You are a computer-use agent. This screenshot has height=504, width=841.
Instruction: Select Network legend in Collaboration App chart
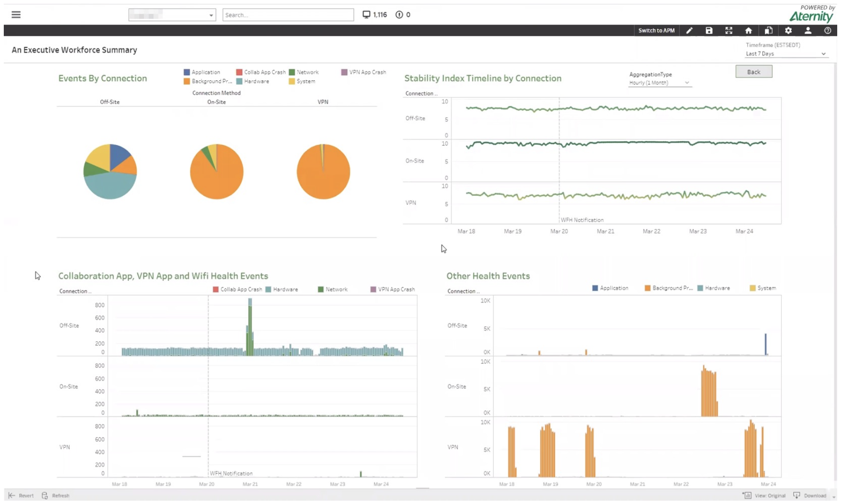(333, 289)
